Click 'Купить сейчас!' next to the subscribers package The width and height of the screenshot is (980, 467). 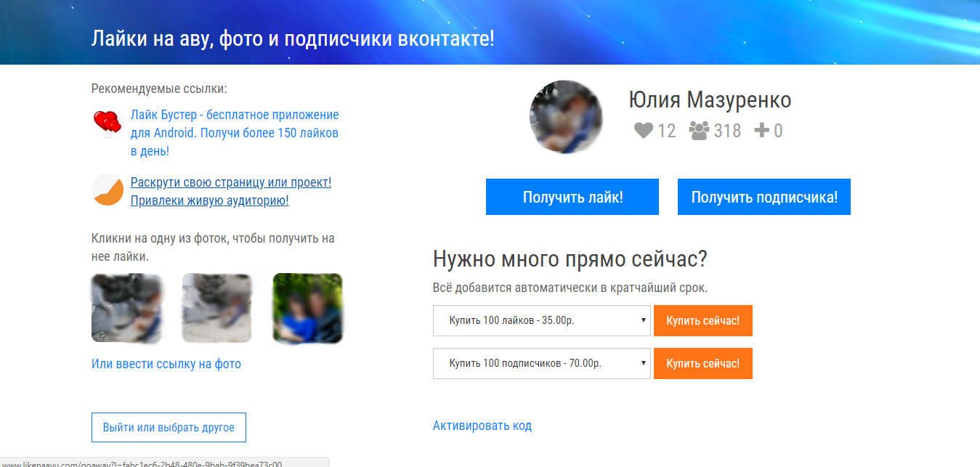click(x=702, y=363)
